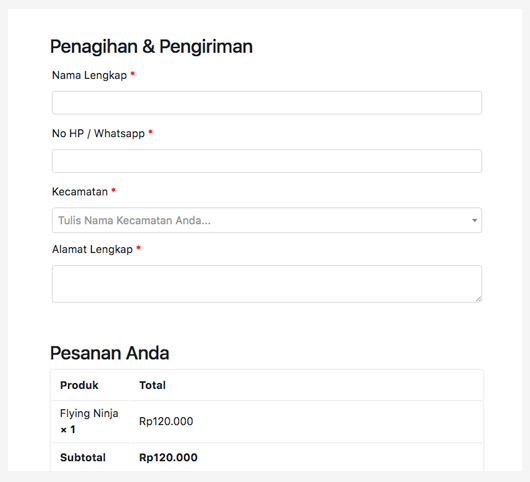Click the Nama Lengkap label

coord(89,75)
